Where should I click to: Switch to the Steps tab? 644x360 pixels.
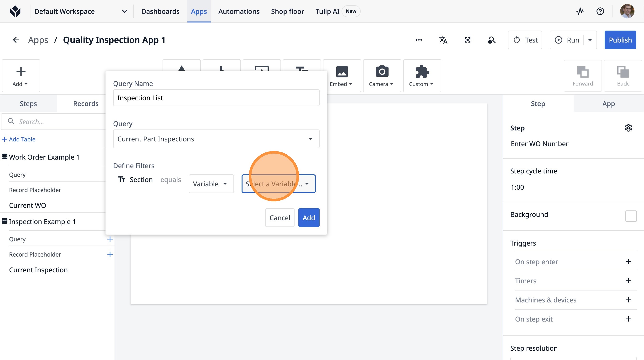[28, 104]
